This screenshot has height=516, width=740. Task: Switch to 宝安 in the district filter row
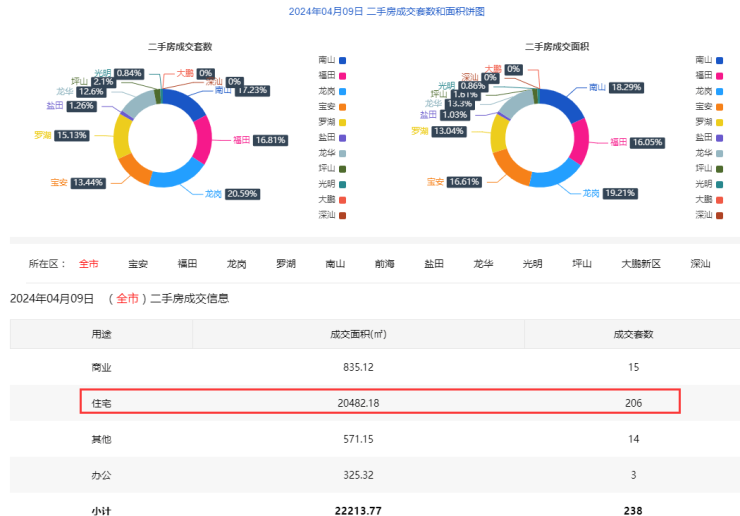(138, 264)
